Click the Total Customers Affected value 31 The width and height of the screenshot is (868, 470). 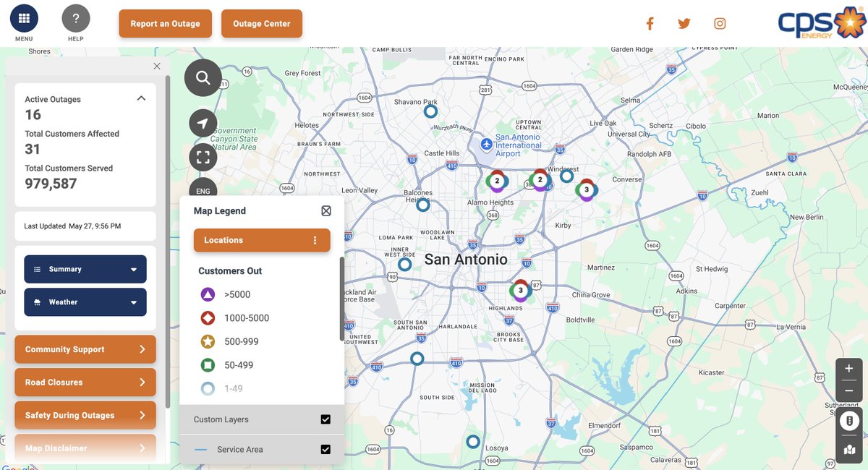coord(33,150)
